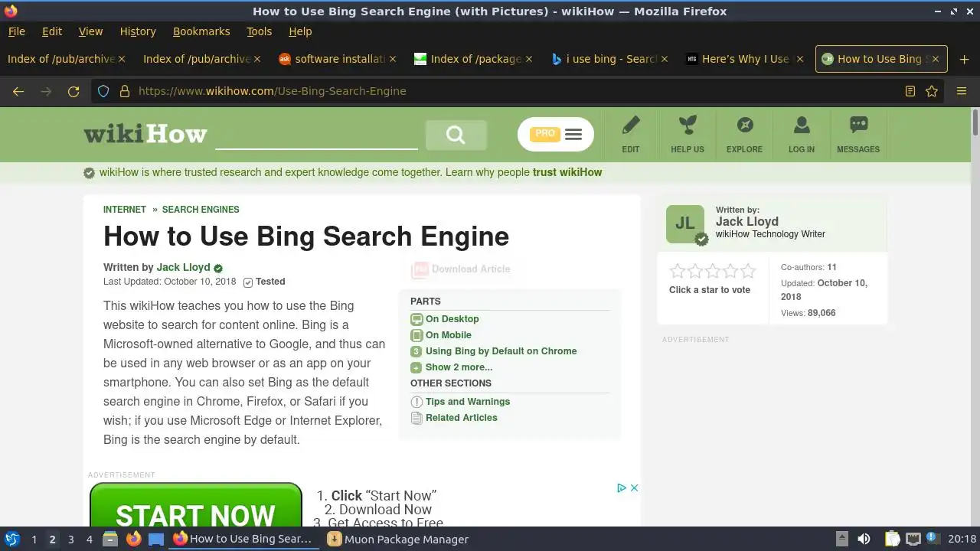Jump to 'Using Bing by Default on Chrome'

[501, 351]
